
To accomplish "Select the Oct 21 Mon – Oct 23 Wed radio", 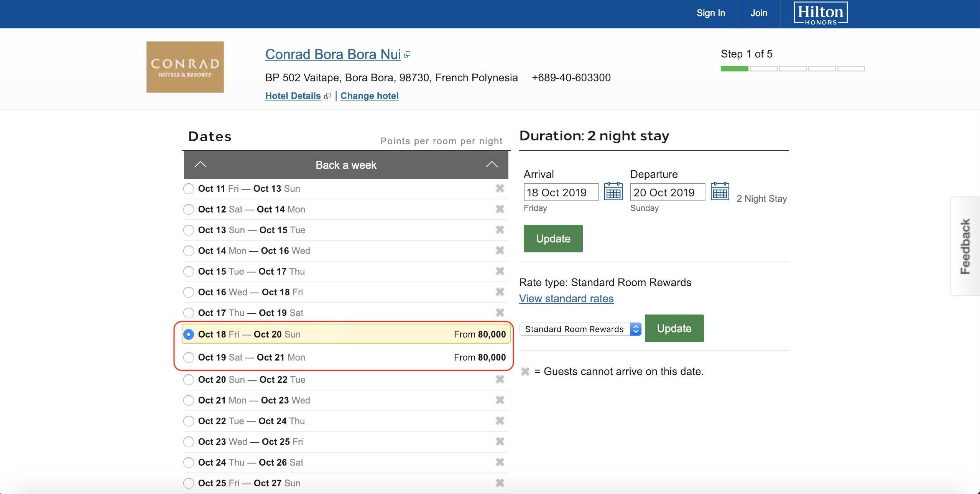I will pyautogui.click(x=188, y=400).
